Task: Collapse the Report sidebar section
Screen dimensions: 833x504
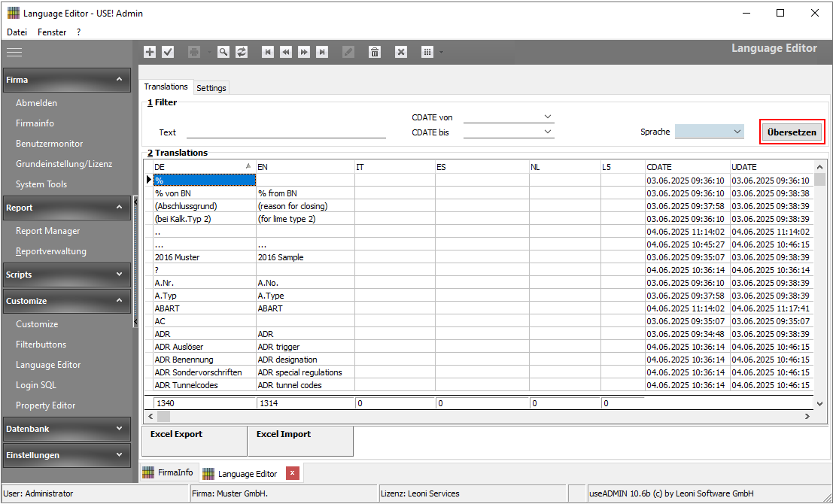Action: tap(119, 208)
